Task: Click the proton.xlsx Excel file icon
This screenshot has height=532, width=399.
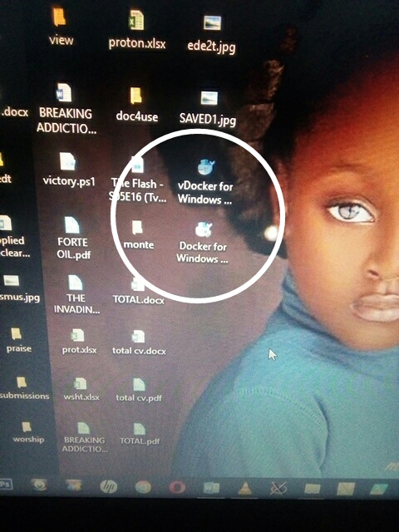Action: click(x=137, y=30)
